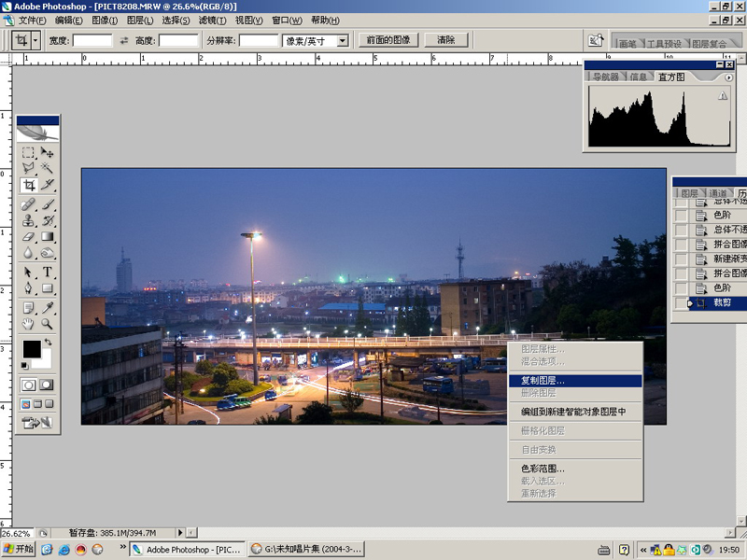This screenshot has height=560, width=747.
Task: Open the histogram panel flyout menu arrow
Action: tap(728, 77)
